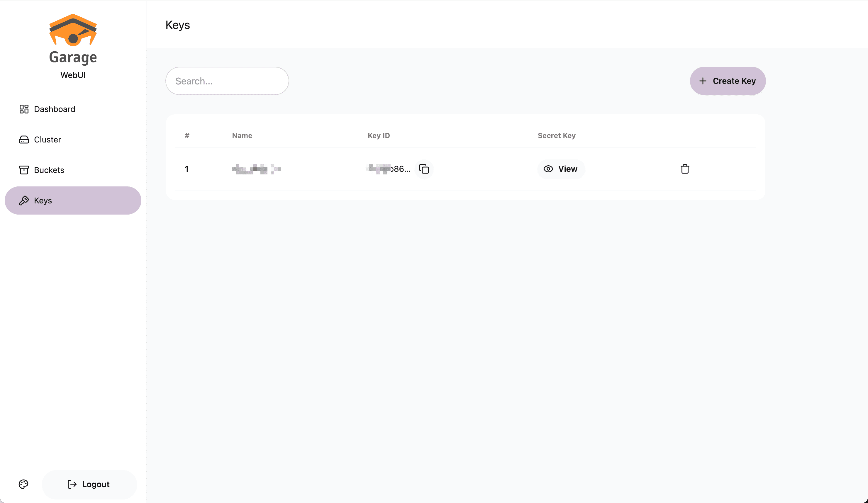Focus the Search input field
The image size is (868, 503).
click(227, 81)
